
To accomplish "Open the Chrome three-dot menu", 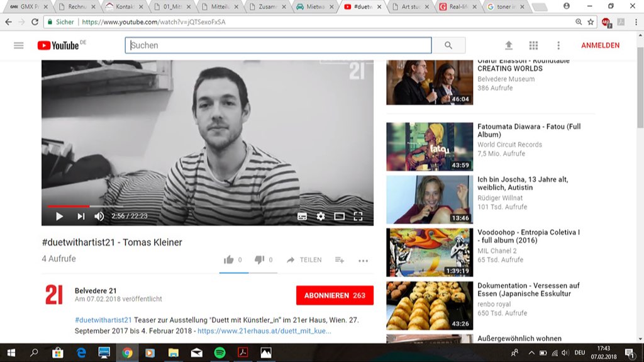I will (x=636, y=22).
